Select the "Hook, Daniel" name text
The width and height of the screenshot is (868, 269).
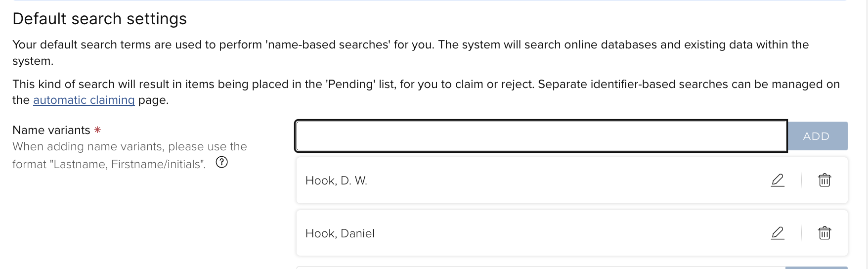tap(340, 233)
